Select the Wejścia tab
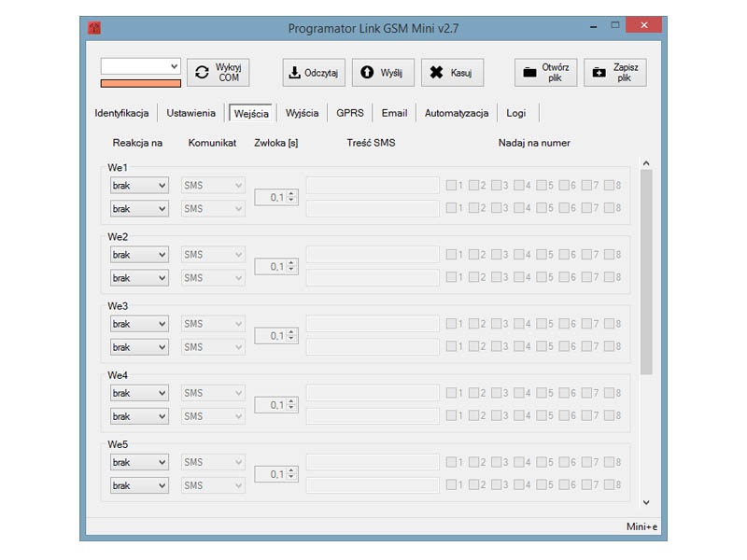 [x=251, y=114]
